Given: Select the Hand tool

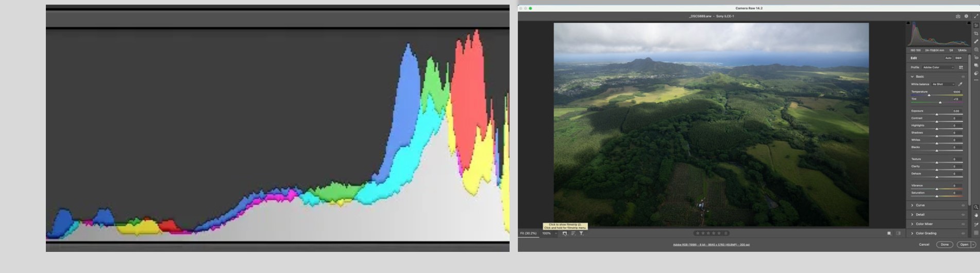Looking at the screenshot, I should (976, 215).
